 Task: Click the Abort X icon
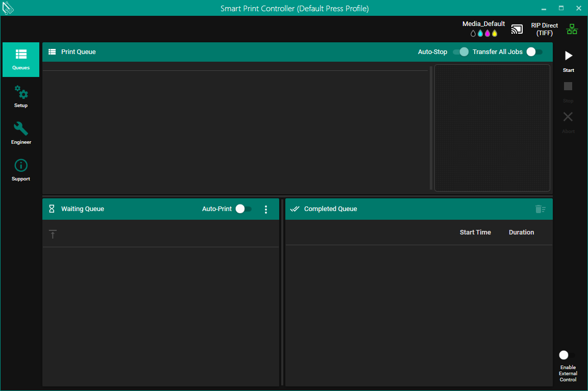568,117
